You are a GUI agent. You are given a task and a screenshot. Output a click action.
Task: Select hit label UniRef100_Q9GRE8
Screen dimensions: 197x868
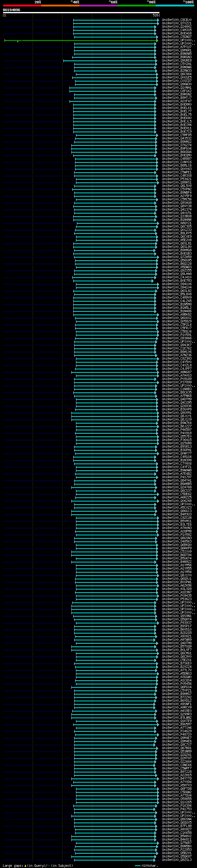[176, 61]
